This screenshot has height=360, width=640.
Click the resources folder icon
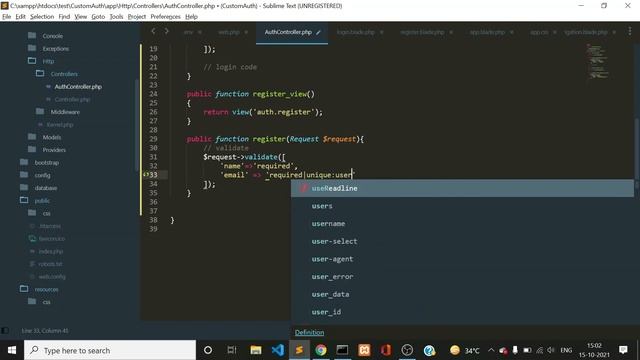coord(24,289)
